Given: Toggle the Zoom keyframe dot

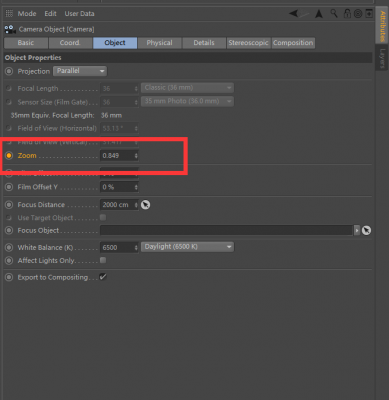Looking at the screenshot, I should pyautogui.click(x=9, y=155).
